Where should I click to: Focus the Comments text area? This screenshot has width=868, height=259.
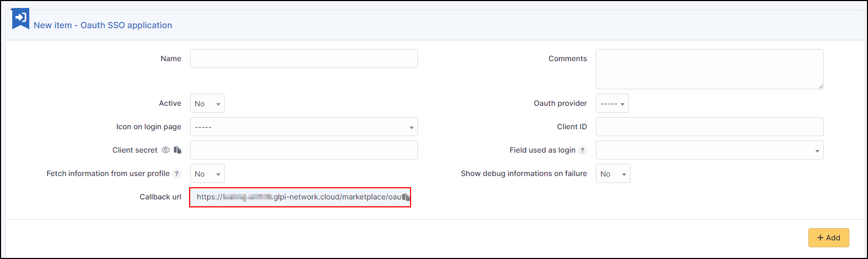click(x=709, y=69)
